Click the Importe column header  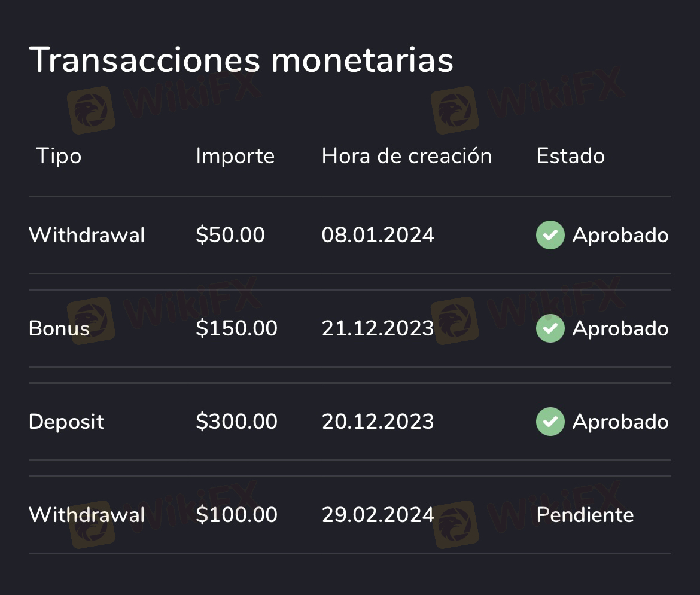235,156
